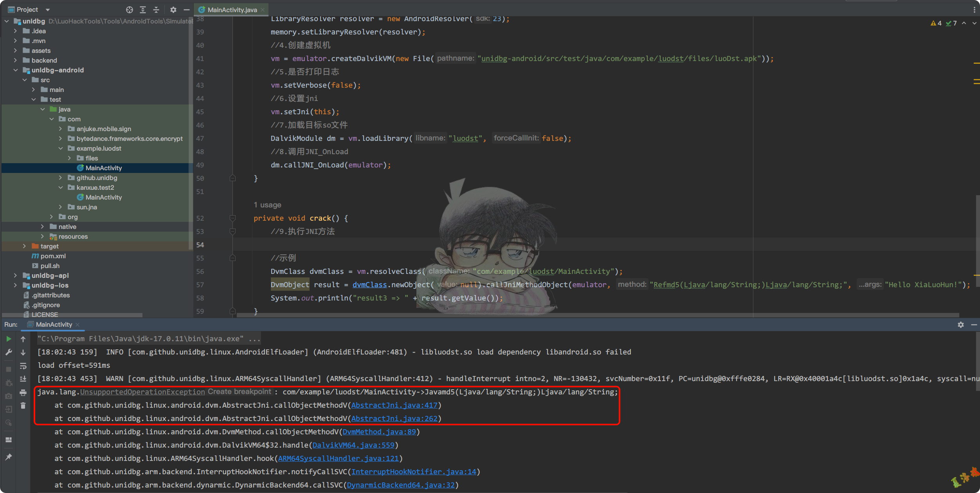980x493 pixels.
Task: Toggle fold marker at crack() method line
Action: pos(232,218)
